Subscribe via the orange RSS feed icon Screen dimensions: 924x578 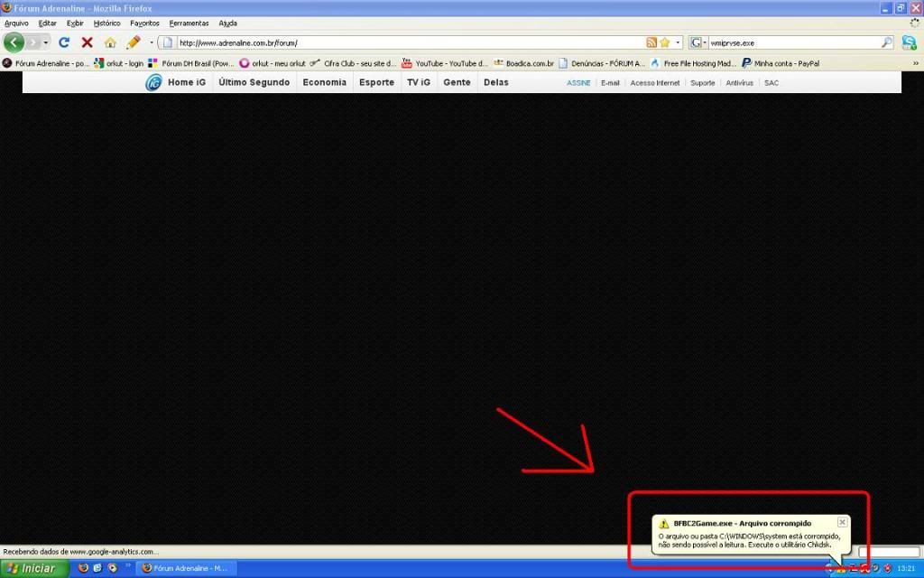[x=651, y=42]
